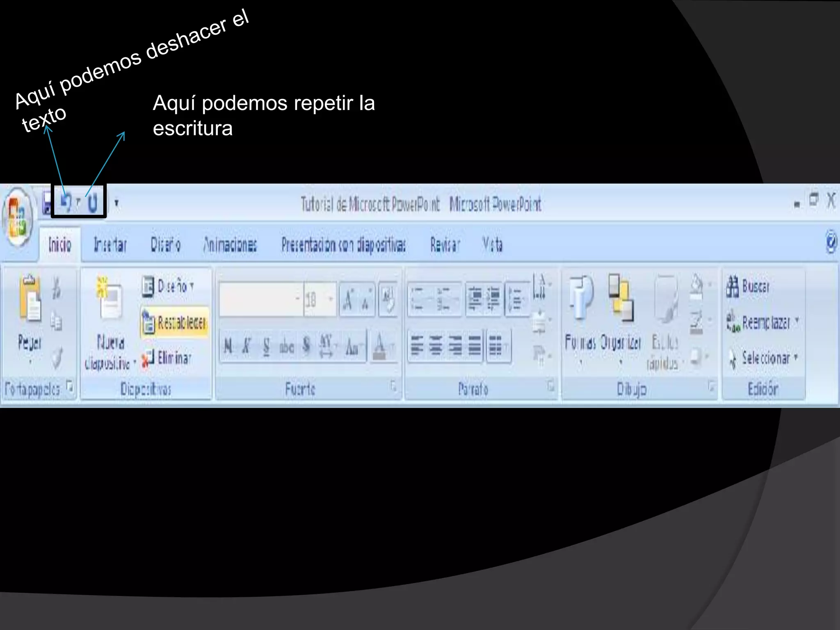Open the text direction menu in Párrafo

pyautogui.click(x=541, y=286)
